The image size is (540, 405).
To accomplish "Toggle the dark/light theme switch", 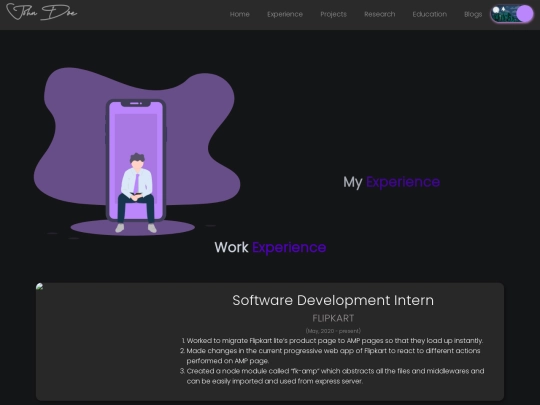I will [512, 14].
